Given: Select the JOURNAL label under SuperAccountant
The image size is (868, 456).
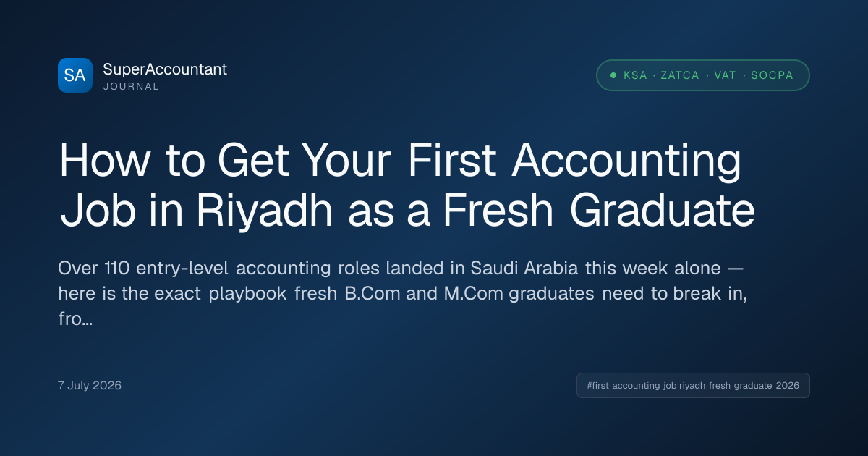Looking at the screenshot, I should (x=131, y=87).
